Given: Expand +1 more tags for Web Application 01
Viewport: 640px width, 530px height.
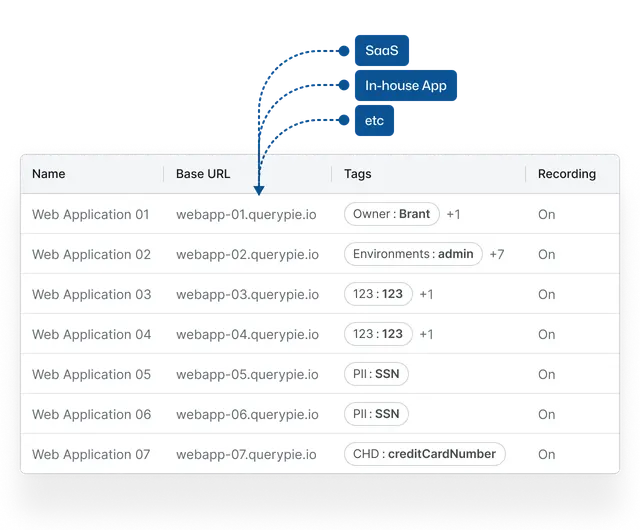Looking at the screenshot, I should [453, 214].
